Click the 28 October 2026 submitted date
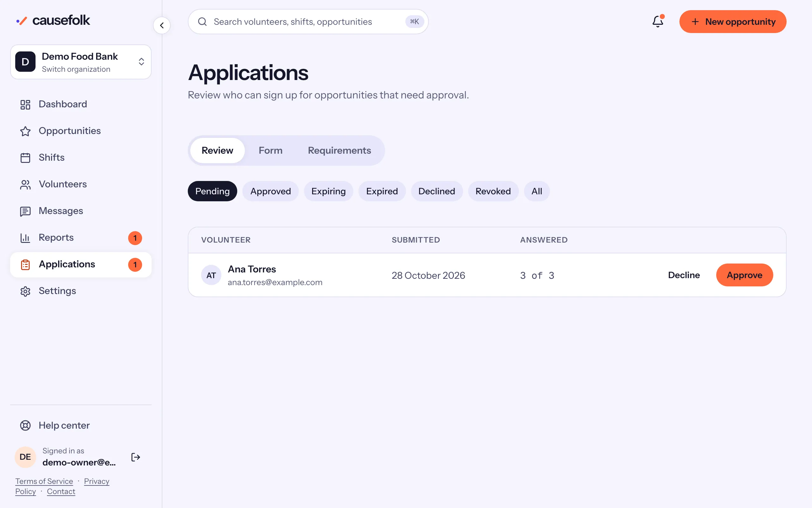This screenshot has width=812, height=508. (428, 276)
